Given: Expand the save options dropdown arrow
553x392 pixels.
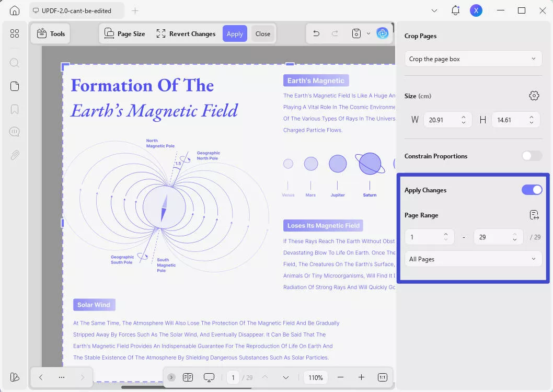Looking at the screenshot, I should (x=368, y=33).
